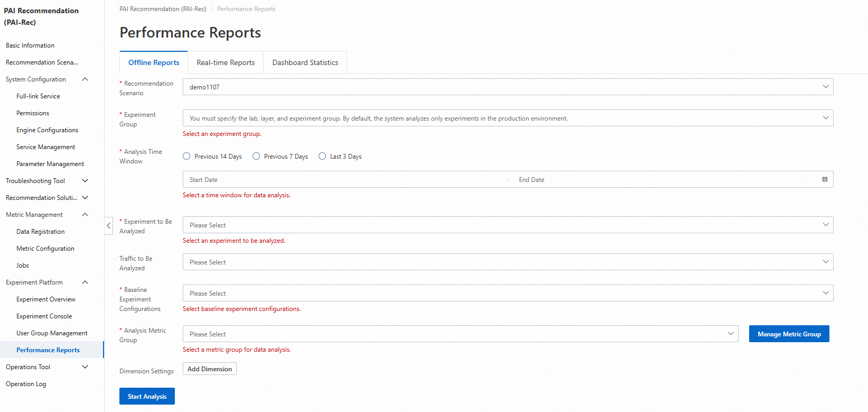The image size is (868, 412).
Task: Open User Group Management page
Action: click(52, 333)
